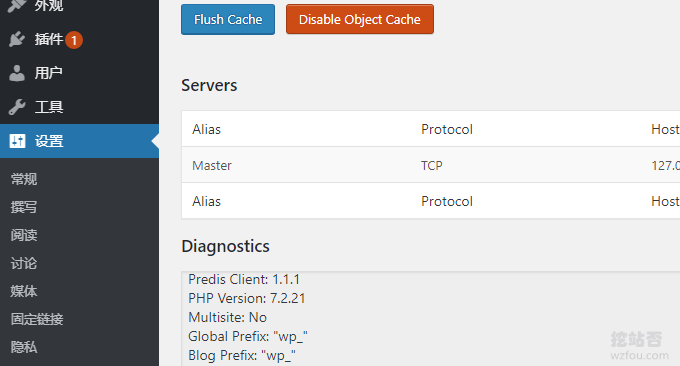Go to 阅读 reading settings
Image resolution: width=680 pixels, height=366 pixels.
[24, 235]
